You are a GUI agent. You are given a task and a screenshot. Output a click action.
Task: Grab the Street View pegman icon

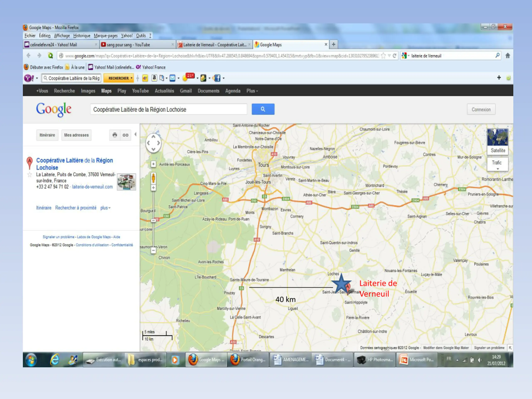coord(153,178)
